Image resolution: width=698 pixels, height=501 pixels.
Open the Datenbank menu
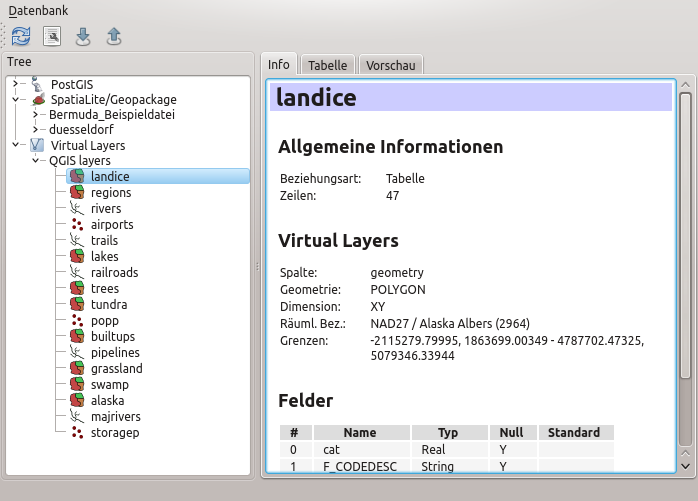(x=39, y=9)
